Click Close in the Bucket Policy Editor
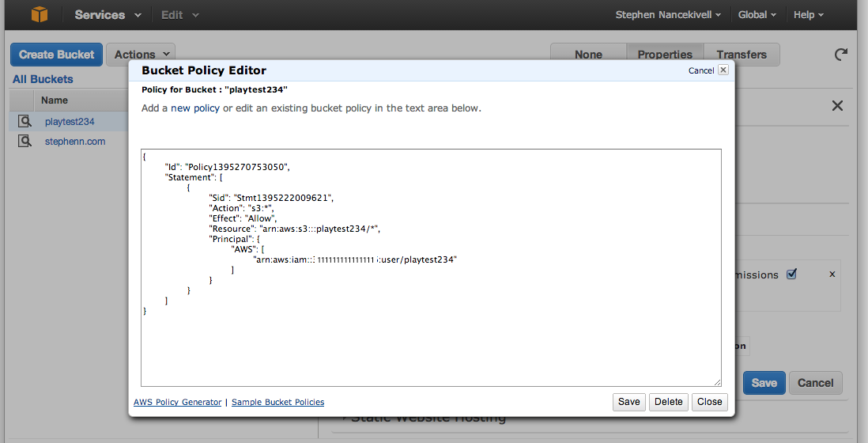 pyautogui.click(x=709, y=402)
